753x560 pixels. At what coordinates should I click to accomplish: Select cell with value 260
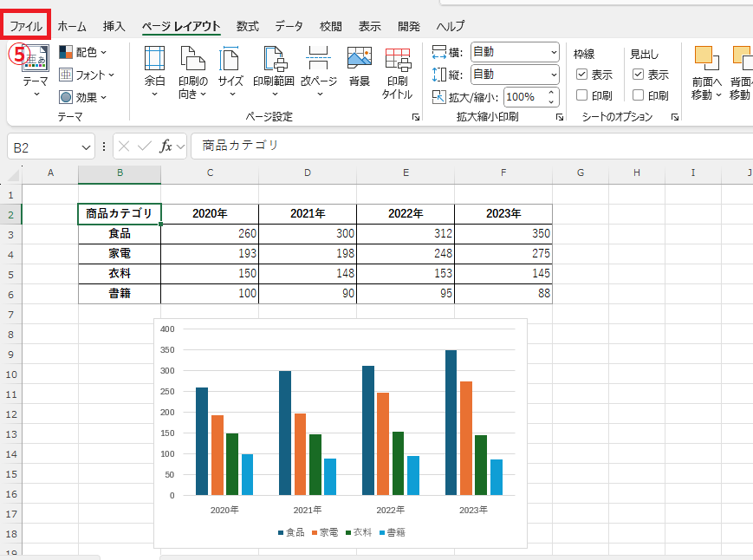pyautogui.click(x=210, y=233)
